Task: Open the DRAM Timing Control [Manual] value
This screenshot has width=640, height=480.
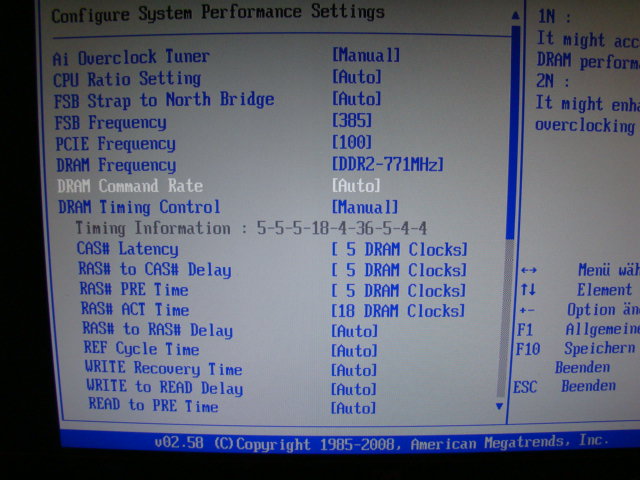Action: [365, 207]
